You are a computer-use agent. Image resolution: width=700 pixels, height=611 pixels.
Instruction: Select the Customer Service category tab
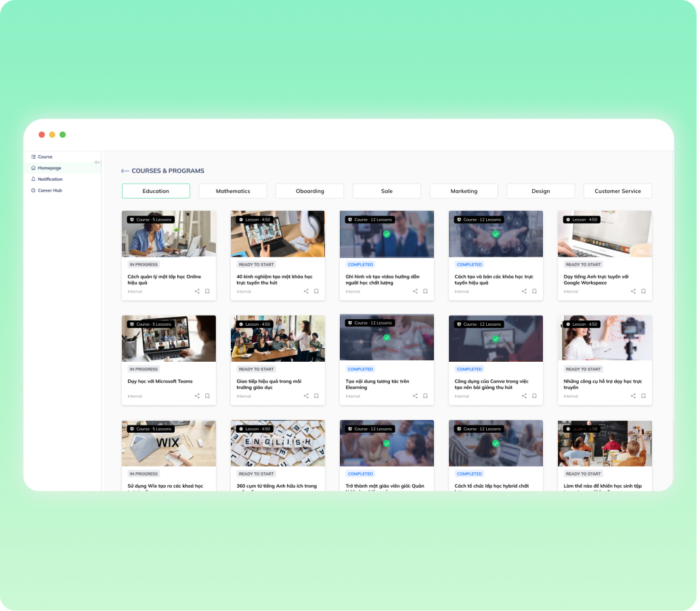click(617, 191)
